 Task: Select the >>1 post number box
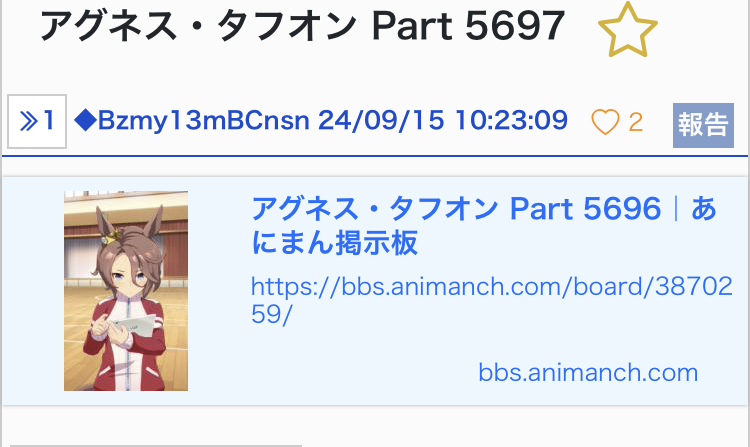(x=37, y=121)
